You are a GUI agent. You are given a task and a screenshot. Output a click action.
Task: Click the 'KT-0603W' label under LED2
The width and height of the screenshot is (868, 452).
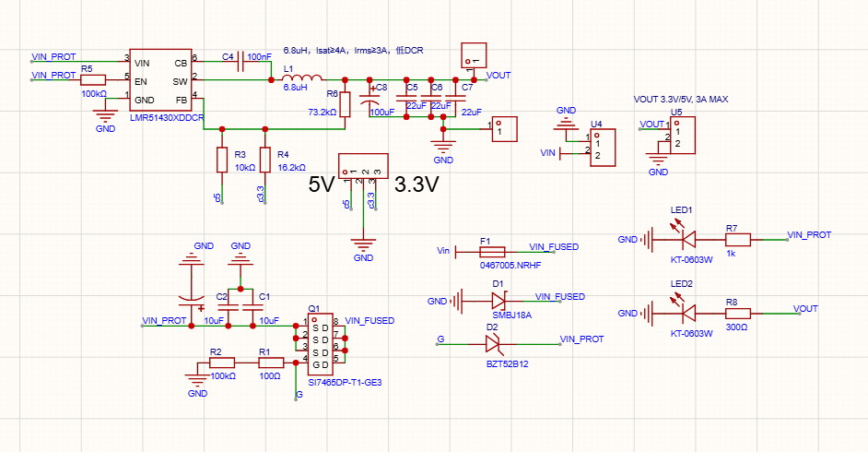coord(691,333)
